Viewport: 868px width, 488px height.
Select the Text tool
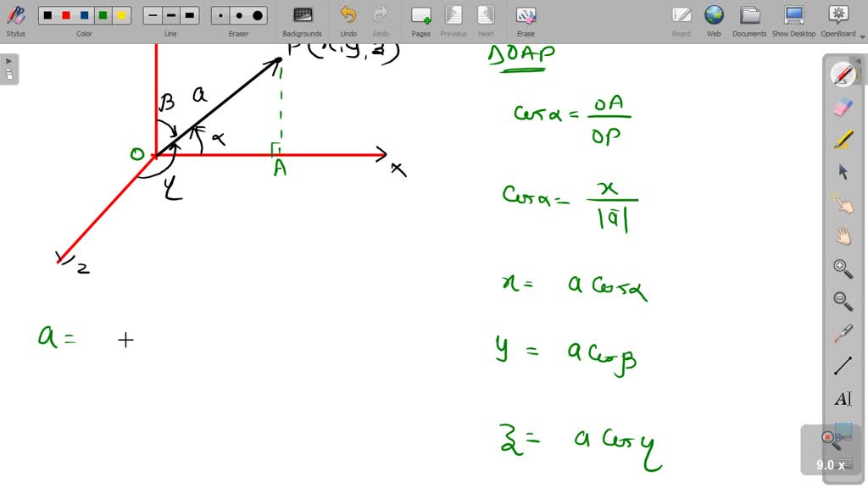(x=843, y=396)
